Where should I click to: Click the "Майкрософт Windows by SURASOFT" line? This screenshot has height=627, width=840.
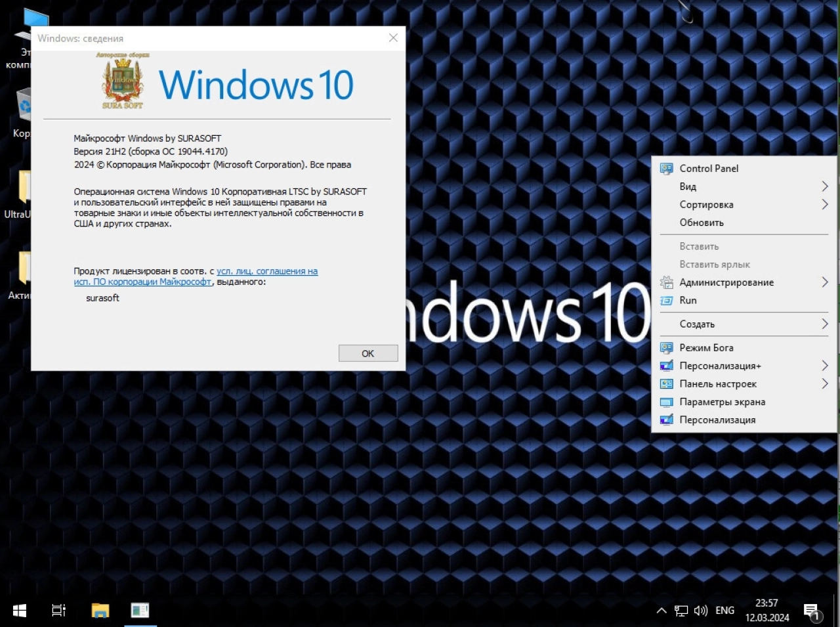coord(148,139)
